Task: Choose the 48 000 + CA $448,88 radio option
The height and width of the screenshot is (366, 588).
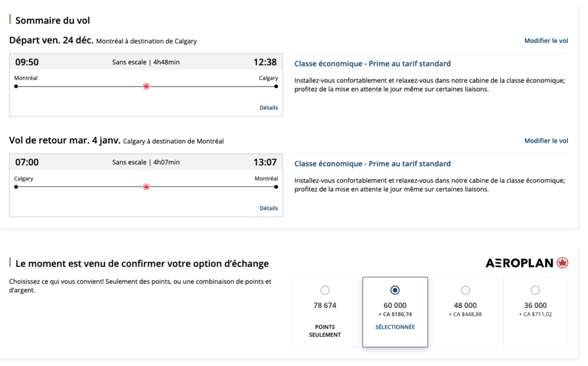Action: (x=465, y=290)
